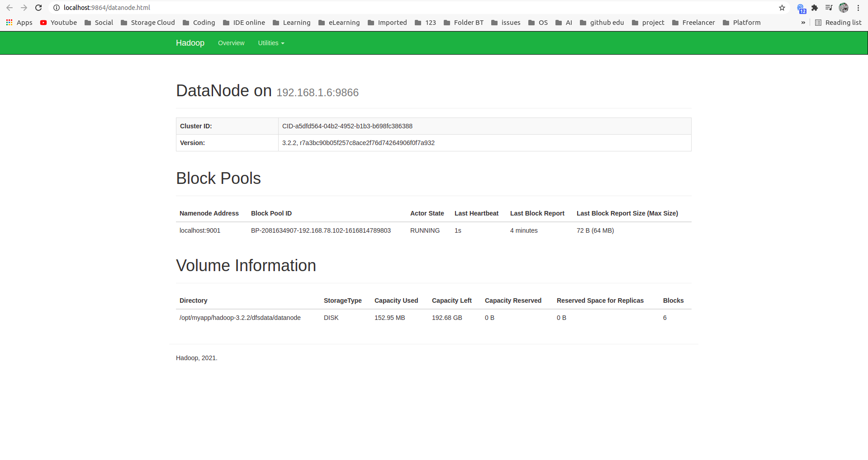This screenshot has width=868, height=460.
Task: Select the Block Pool ID value
Action: (x=321, y=230)
